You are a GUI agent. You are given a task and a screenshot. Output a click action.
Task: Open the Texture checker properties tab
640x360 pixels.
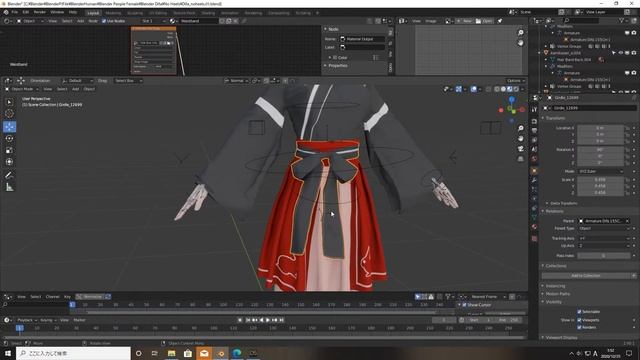click(534, 238)
